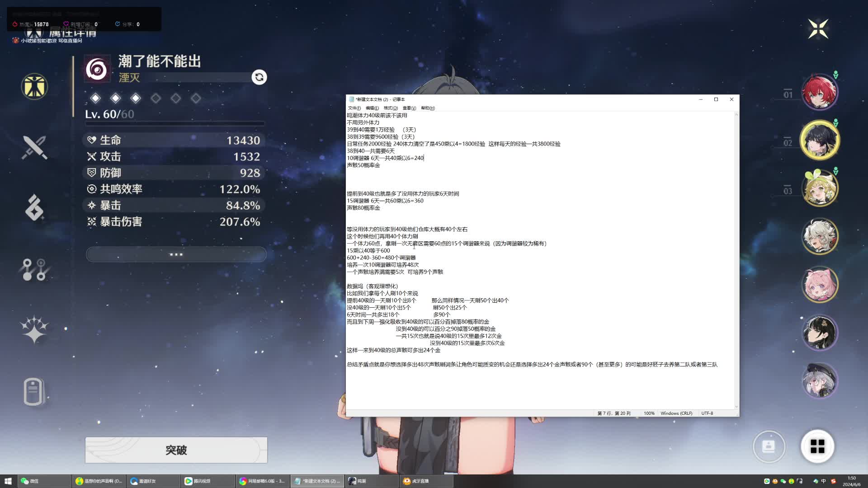The image size is (868, 488).
Task: Open Notepad 文件(F) menu
Action: pyautogui.click(x=354, y=108)
